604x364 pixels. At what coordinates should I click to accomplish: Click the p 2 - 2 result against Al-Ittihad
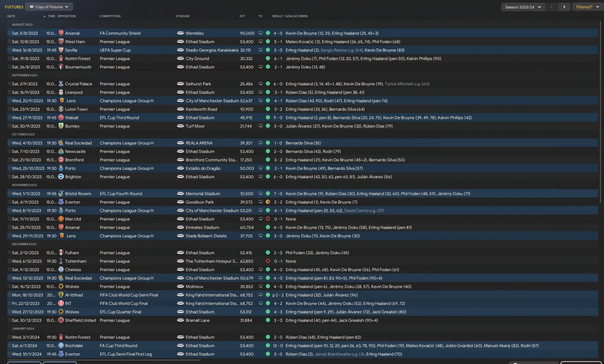coord(277,295)
